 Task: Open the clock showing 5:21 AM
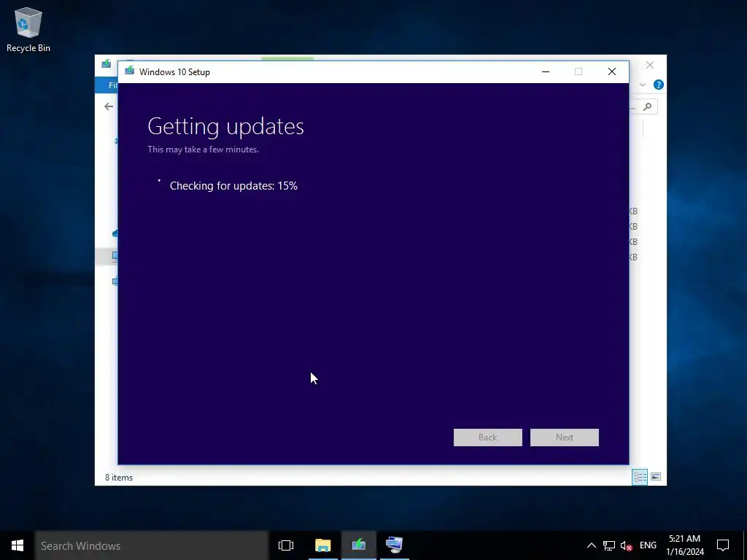point(684,545)
